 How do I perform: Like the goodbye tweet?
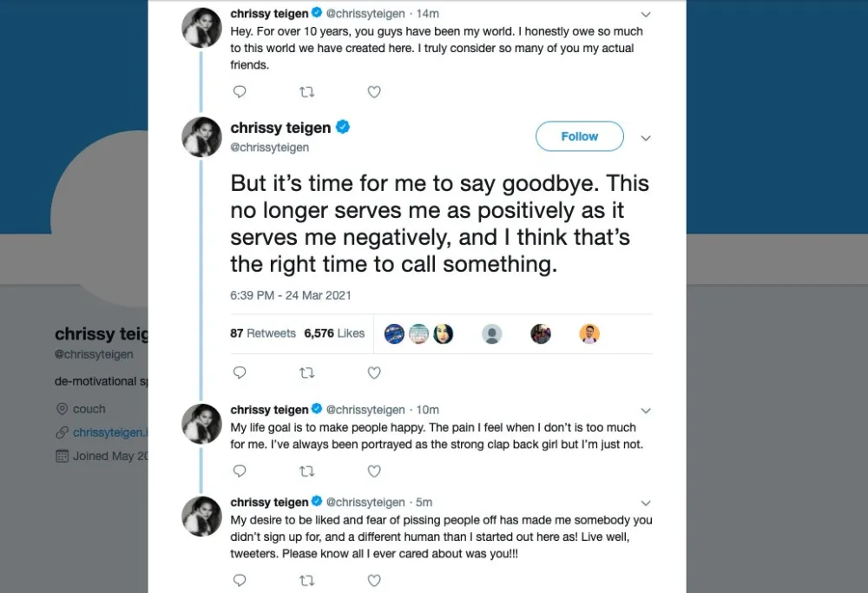[374, 372]
